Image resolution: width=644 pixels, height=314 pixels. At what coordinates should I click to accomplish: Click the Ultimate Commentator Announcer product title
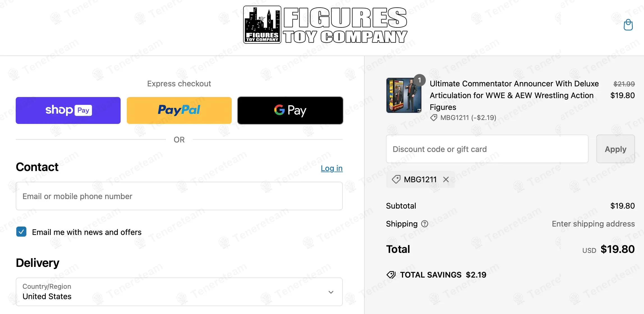pos(514,95)
